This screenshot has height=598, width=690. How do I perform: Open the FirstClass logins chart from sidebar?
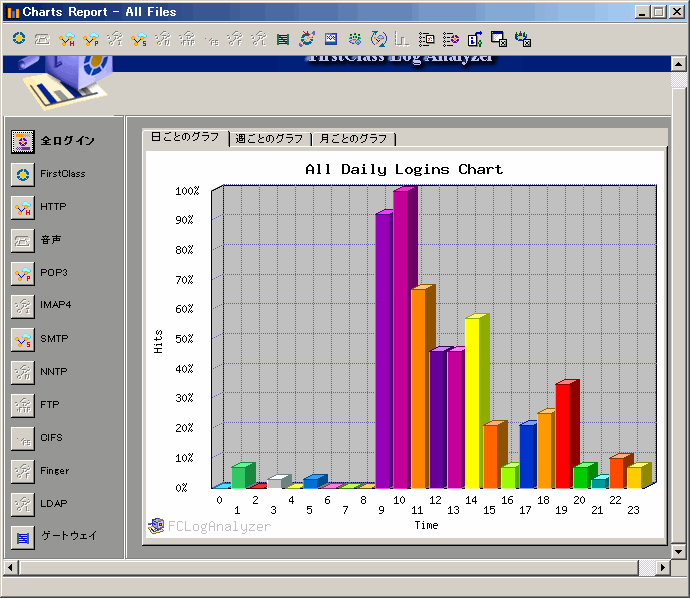tap(23, 174)
